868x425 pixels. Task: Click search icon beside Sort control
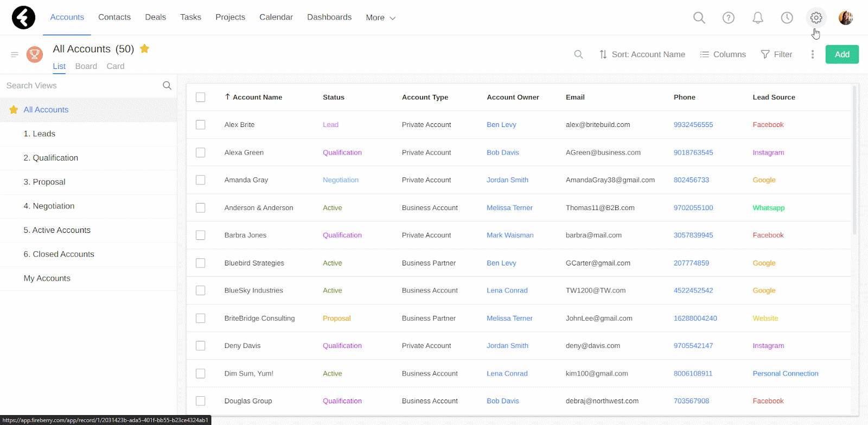[578, 54]
